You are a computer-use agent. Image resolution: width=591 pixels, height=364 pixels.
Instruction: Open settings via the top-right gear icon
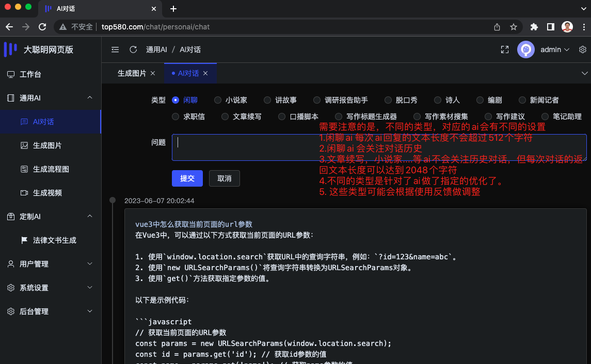tap(583, 49)
